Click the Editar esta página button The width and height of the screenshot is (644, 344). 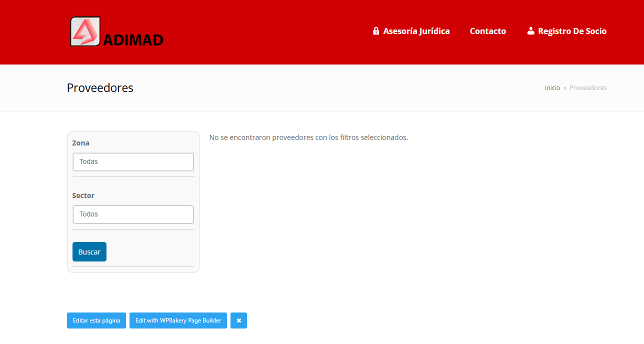(96, 320)
